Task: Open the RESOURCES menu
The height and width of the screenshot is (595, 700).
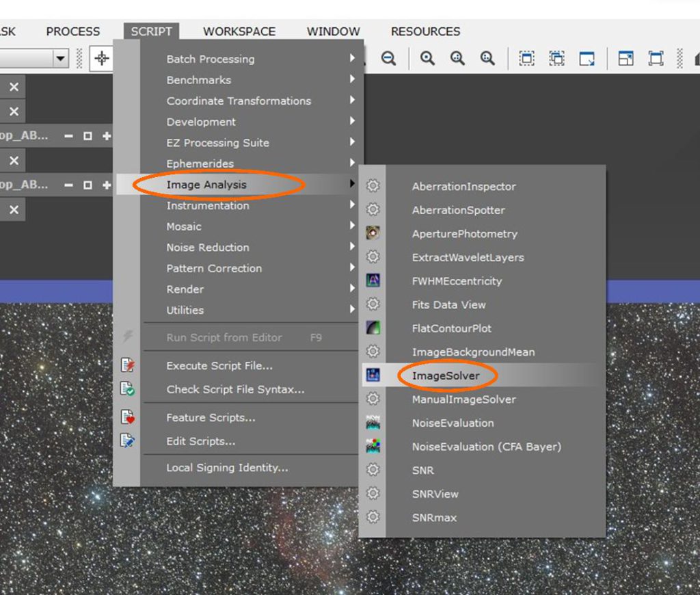Action: point(425,31)
